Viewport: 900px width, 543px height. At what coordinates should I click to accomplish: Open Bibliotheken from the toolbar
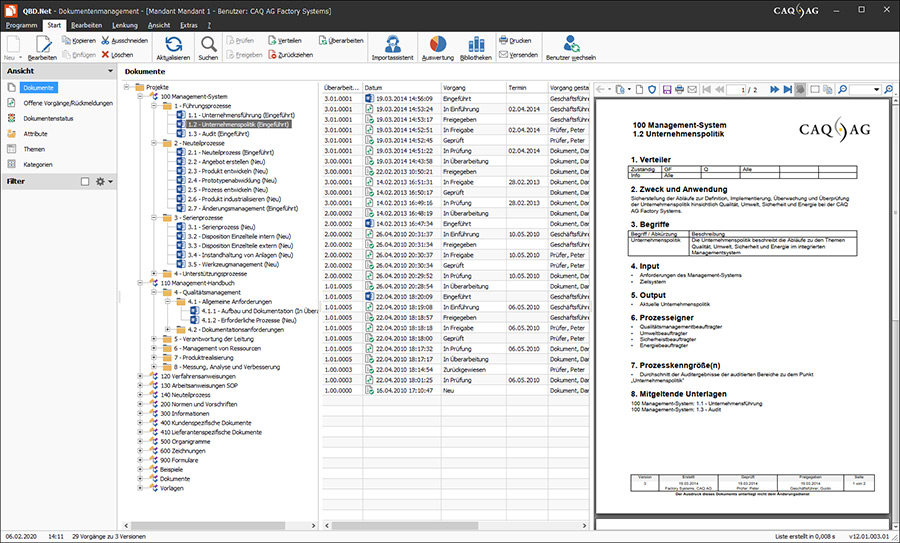[x=476, y=44]
